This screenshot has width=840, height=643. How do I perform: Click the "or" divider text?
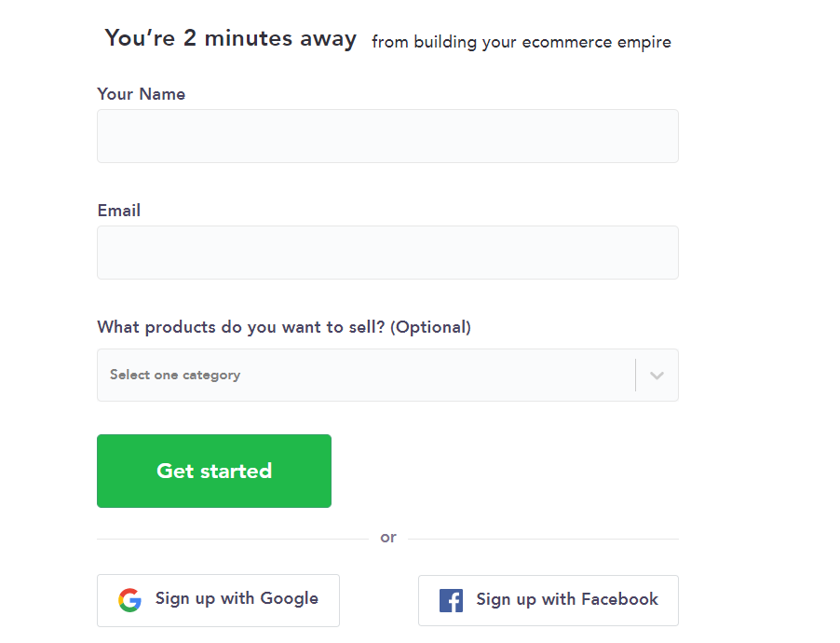point(388,538)
